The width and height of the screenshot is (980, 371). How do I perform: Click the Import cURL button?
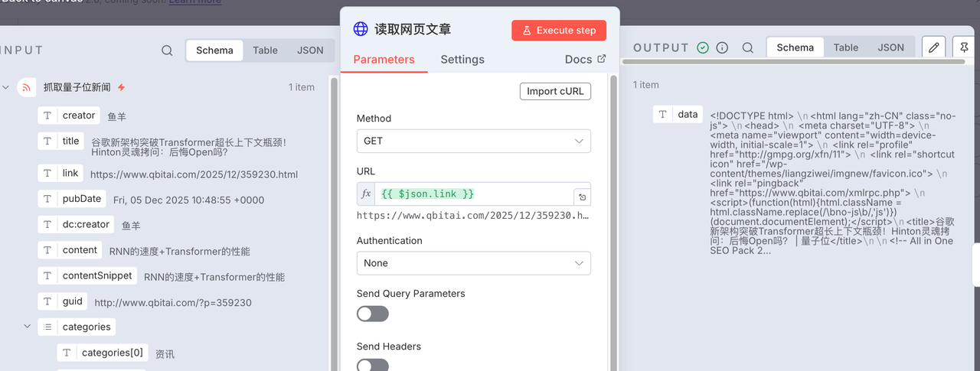pyautogui.click(x=555, y=91)
